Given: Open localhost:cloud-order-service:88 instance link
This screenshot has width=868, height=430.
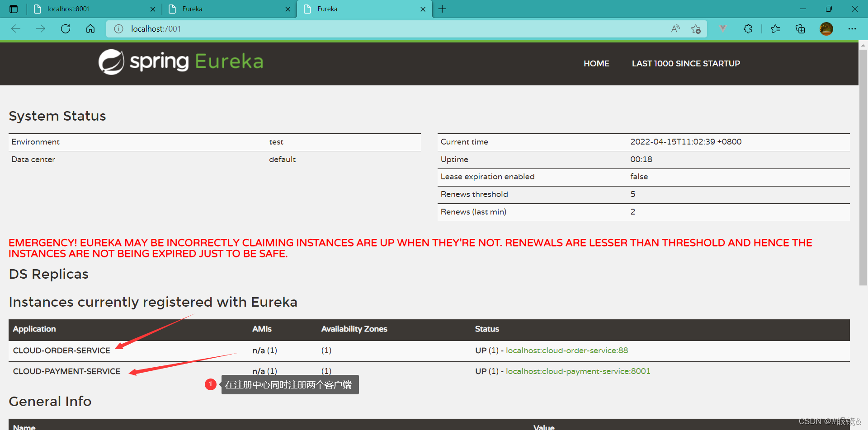Looking at the screenshot, I should (567, 351).
